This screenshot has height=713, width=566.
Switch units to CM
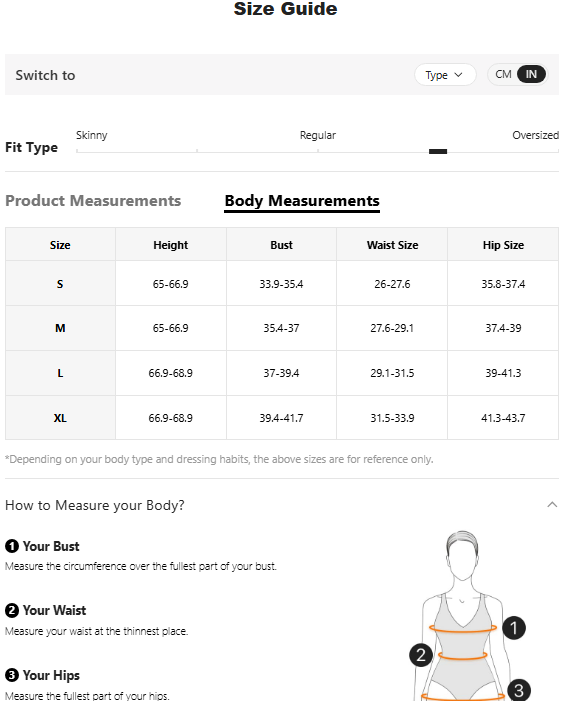pyautogui.click(x=503, y=74)
